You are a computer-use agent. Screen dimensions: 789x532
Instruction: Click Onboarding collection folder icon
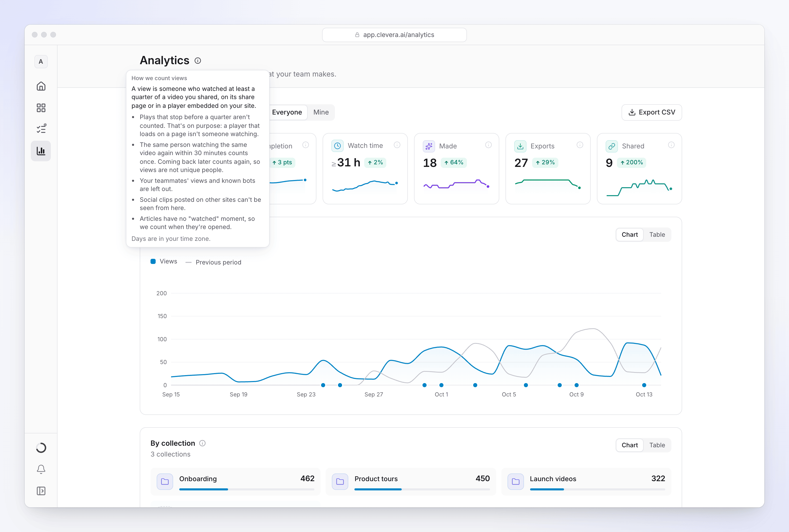coord(165,481)
